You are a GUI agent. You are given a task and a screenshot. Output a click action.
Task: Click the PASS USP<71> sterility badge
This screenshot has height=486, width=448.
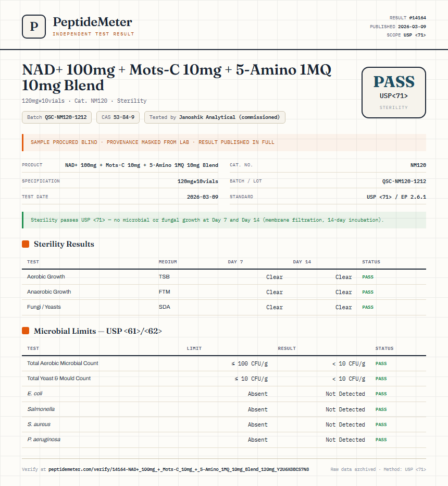[393, 92]
